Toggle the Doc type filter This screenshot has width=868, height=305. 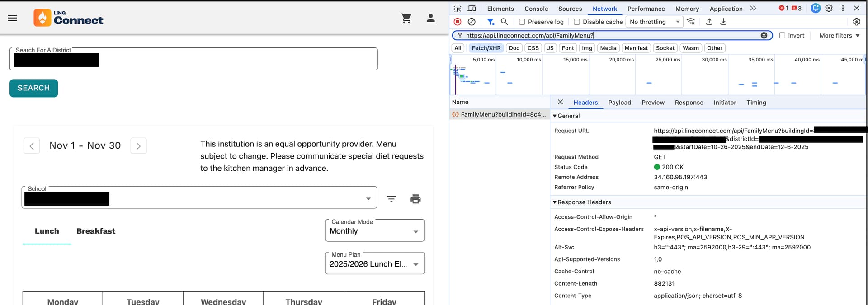(x=514, y=48)
